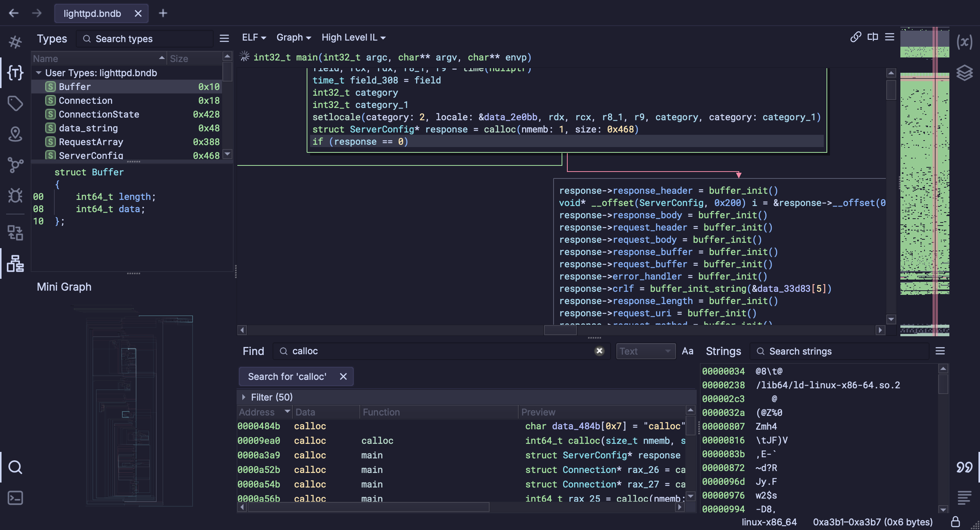980x530 pixels.
Task: Open the ELF view menu
Action: [253, 38]
